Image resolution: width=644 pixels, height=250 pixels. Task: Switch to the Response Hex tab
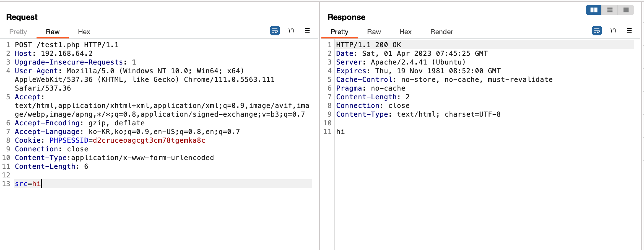pos(405,32)
